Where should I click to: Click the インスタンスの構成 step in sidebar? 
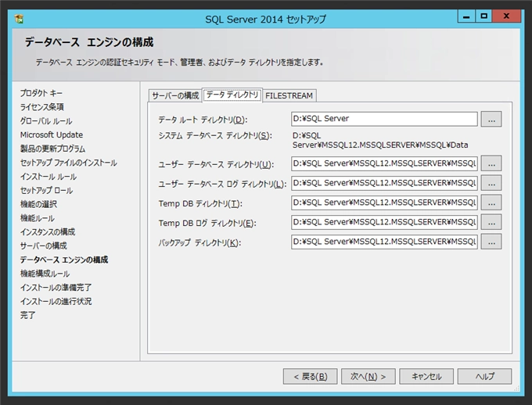[48, 232]
